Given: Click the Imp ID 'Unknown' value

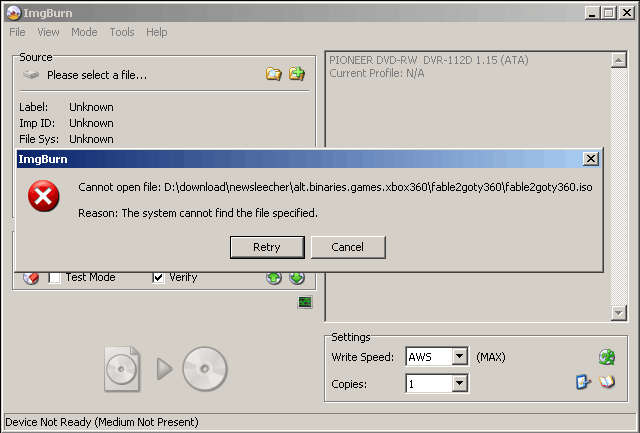Looking at the screenshot, I should (x=91, y=123).
